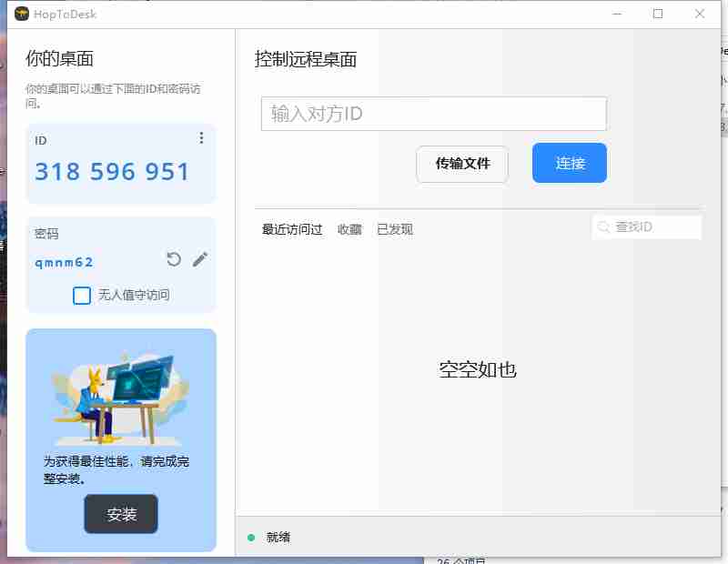Open the three-dot menu beside ID

[x=201, y=138]
